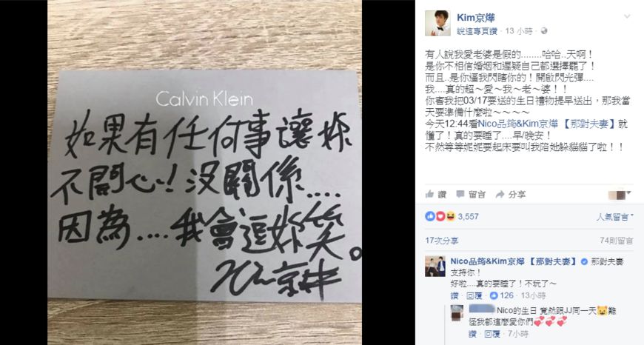Image resolution: width=644 pixels, height=345 pixels.
Task: Click the red heart reaction icon
Action: click(440, 216)
